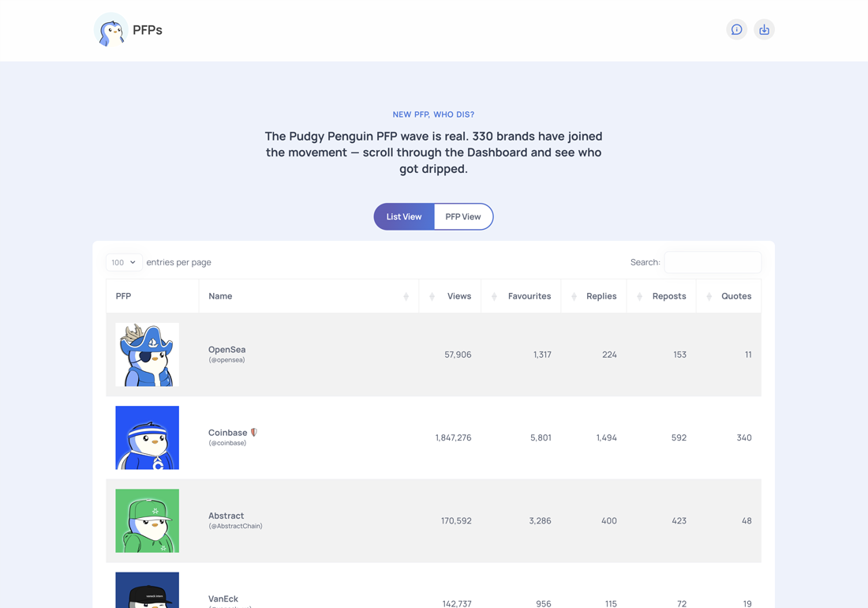Click the Abstract green penguin thumbnail

coord(148,520)
